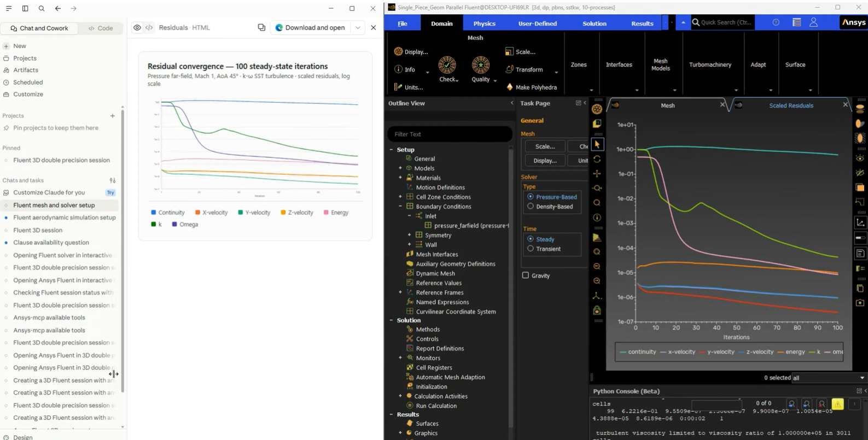The width and height of the screenshot is (868, 440).
Task: Click the Filter Text field in Outline View
Action: click(450, 134)
